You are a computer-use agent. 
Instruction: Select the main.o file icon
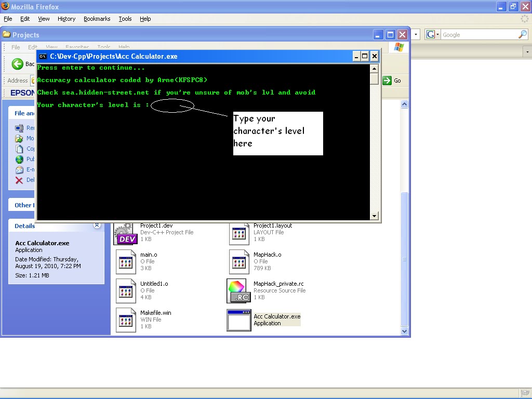pos(126,262)
